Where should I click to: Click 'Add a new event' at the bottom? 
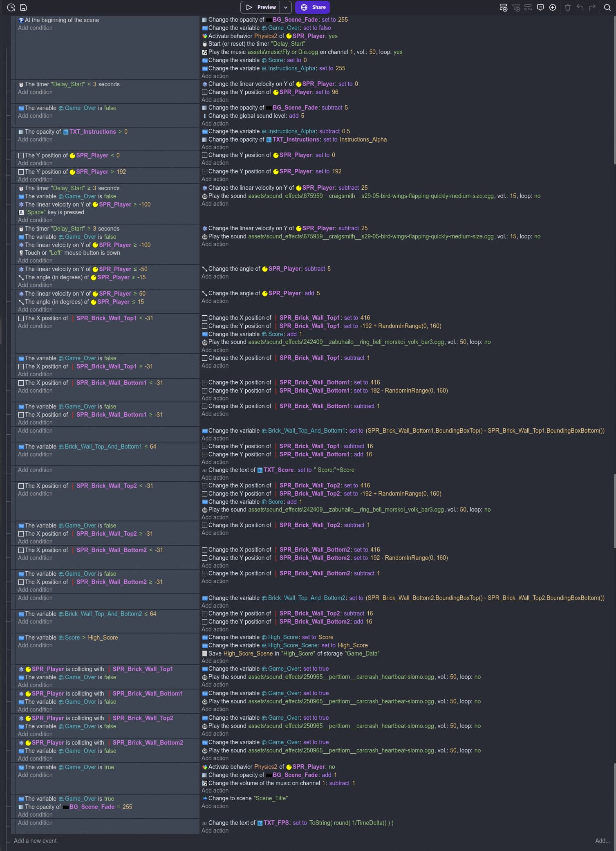click(35, 841)
